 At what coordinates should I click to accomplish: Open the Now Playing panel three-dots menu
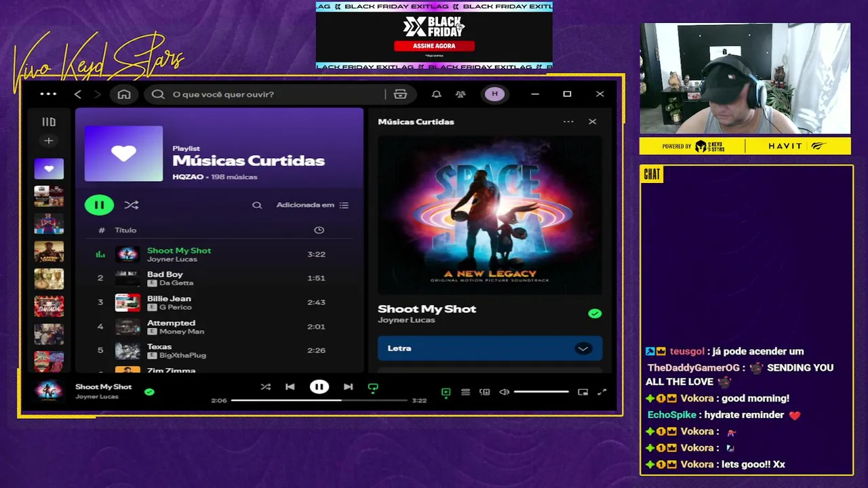pos(568,122)
